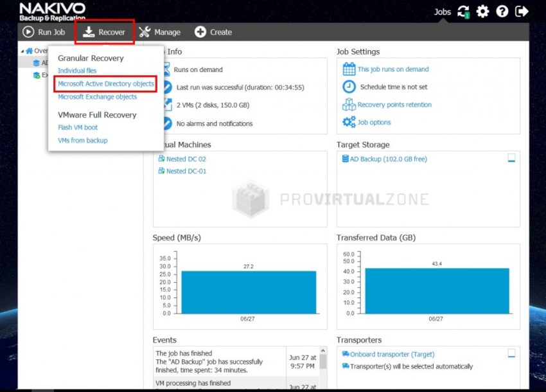Open the help question mark icon
The image size is (546, 392).
pos(502,12)
